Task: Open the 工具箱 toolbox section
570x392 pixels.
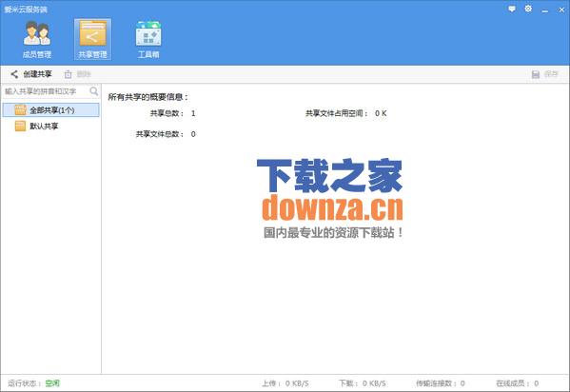Action: tap(148, 40)
